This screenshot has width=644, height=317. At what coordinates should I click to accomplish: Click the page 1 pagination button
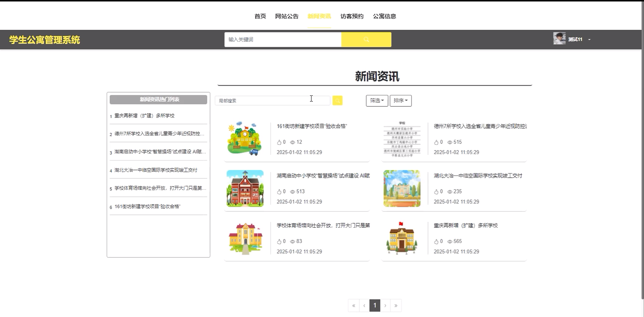(374, 305)
